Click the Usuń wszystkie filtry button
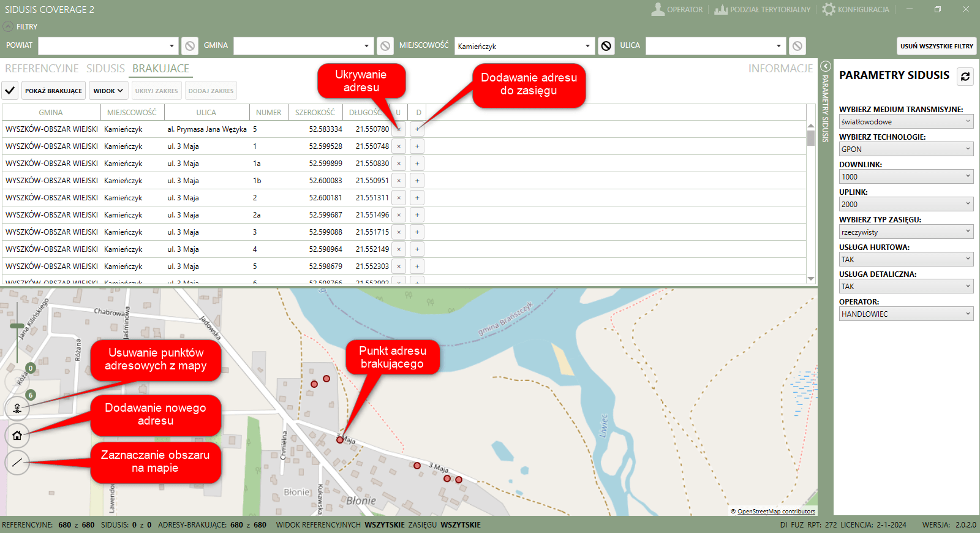This screenshot has width=980, height=533. [x=937, y=46]
